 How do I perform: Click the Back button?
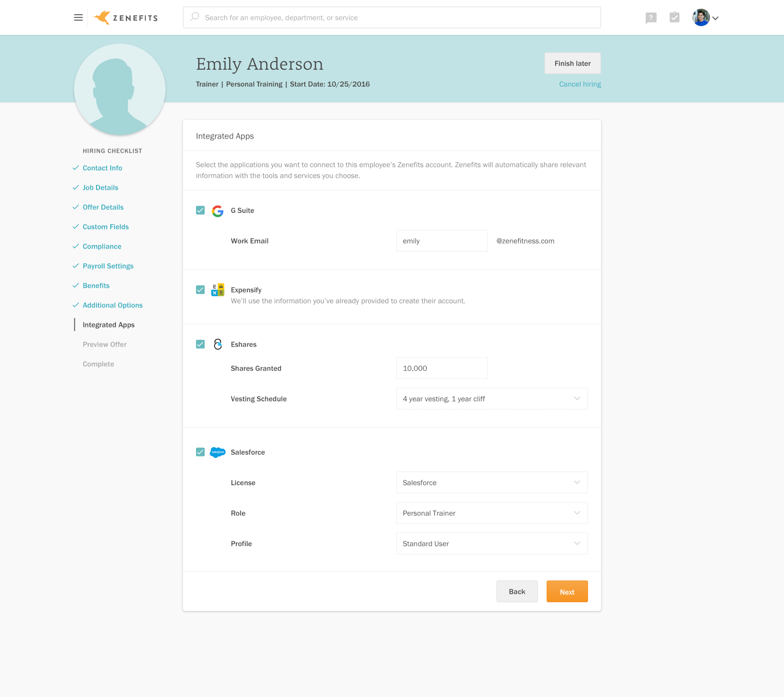pyautogui.click(x=517, y=591)
